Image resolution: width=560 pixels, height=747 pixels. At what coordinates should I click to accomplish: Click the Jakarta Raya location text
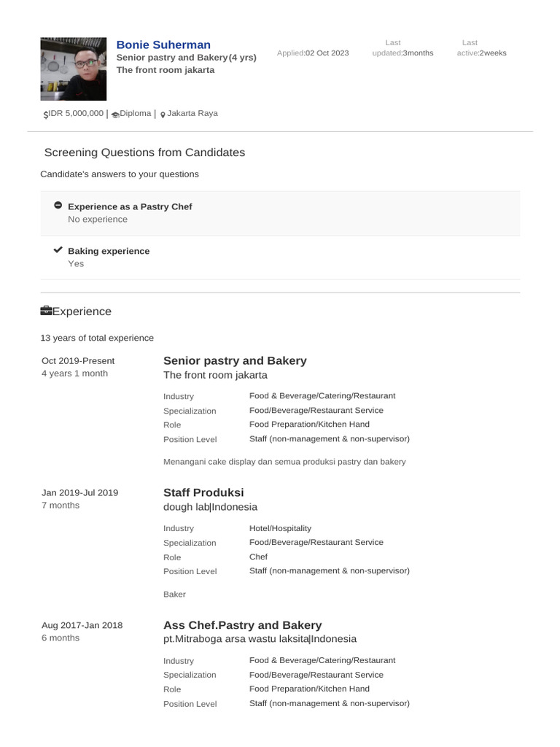point(192,114)
